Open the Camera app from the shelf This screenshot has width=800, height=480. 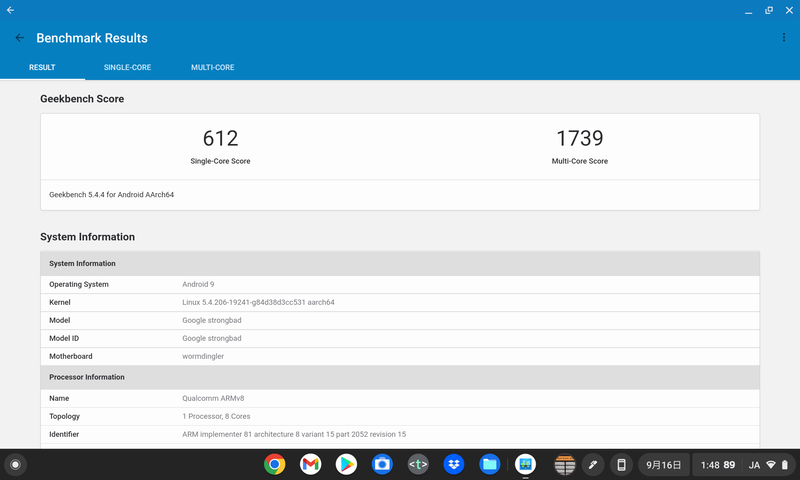pos(382,465)
